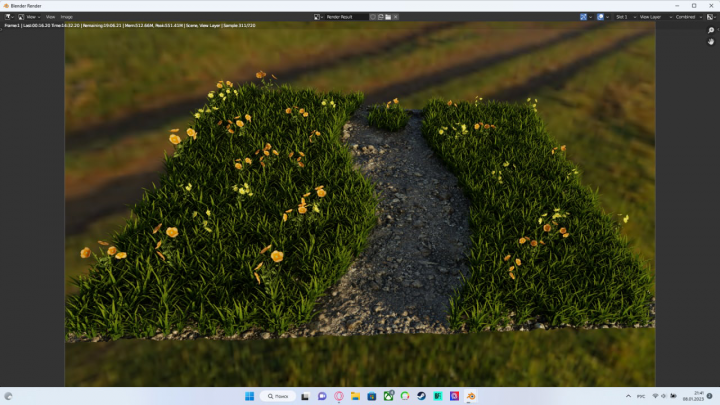Screen dimensions: 720x405
Task: Open Microsoft Store from taskbar
Action: [x=371, y=396]
